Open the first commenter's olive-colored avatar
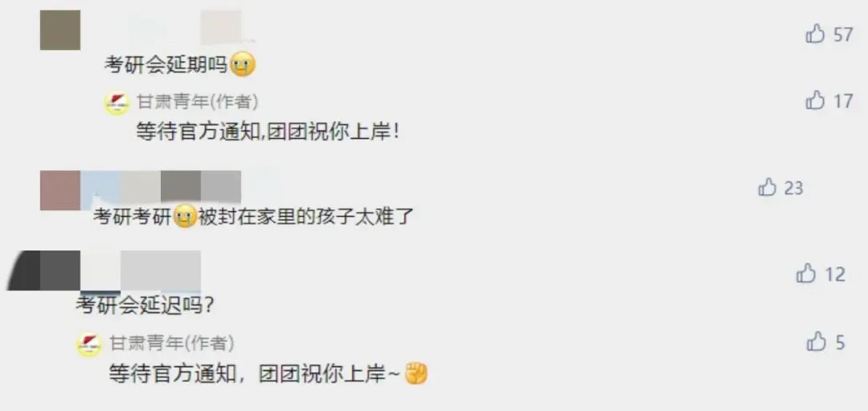 tap(59, 30)
